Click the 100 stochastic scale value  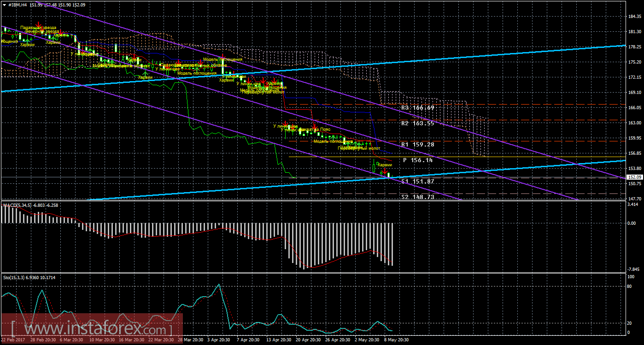point(632,276)
